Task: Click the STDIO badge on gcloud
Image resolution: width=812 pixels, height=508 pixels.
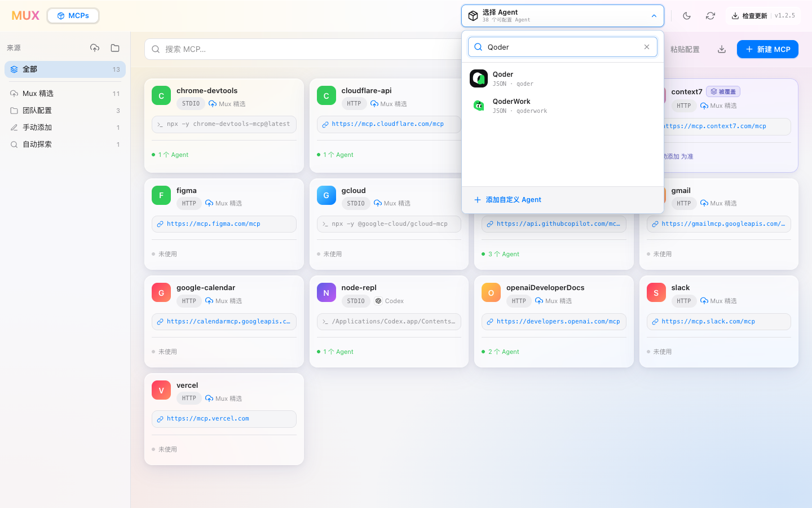Action: (x=356, y=203)
